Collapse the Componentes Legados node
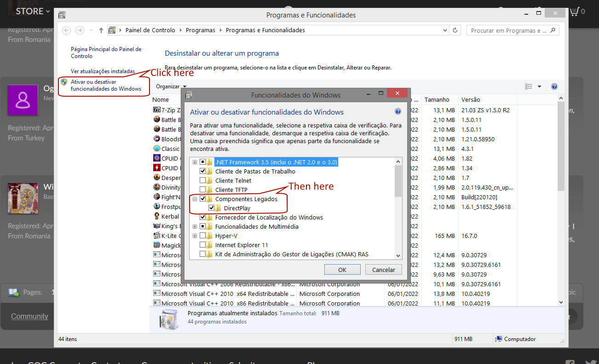The height and width of the screenshot is (364, 599). [195, 199]
